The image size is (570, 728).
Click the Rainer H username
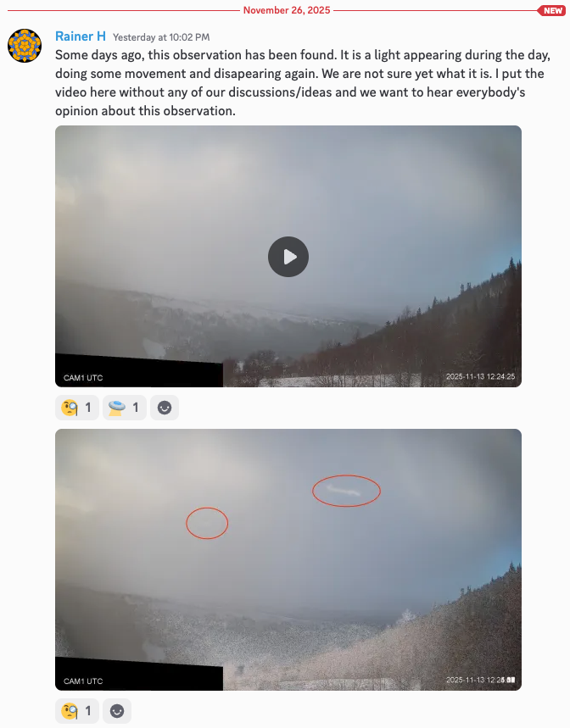(81, 36)
